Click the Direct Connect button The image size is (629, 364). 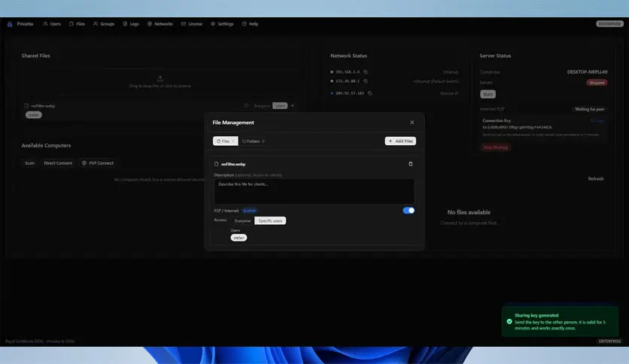coord(58,163)
